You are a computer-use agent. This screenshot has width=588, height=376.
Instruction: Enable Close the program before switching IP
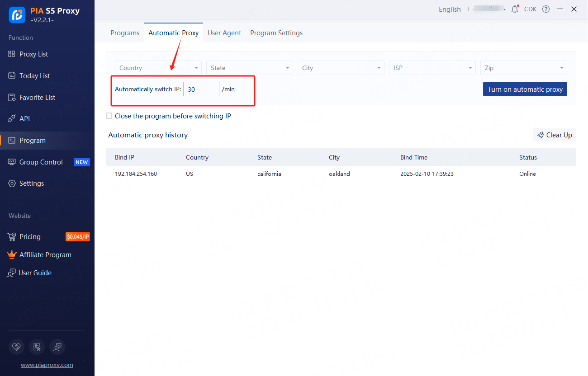(x=109, y=116)
